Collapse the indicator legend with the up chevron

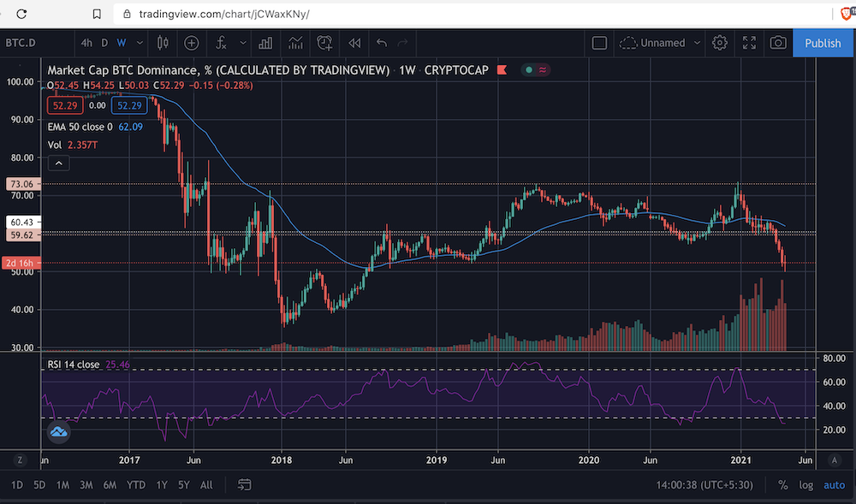(58, 163)
